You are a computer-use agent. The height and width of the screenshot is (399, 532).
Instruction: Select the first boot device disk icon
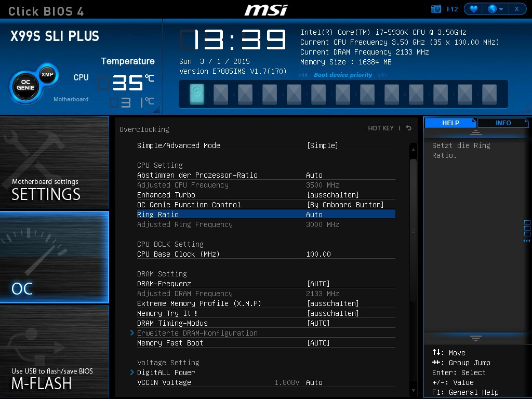pos(197,94)
